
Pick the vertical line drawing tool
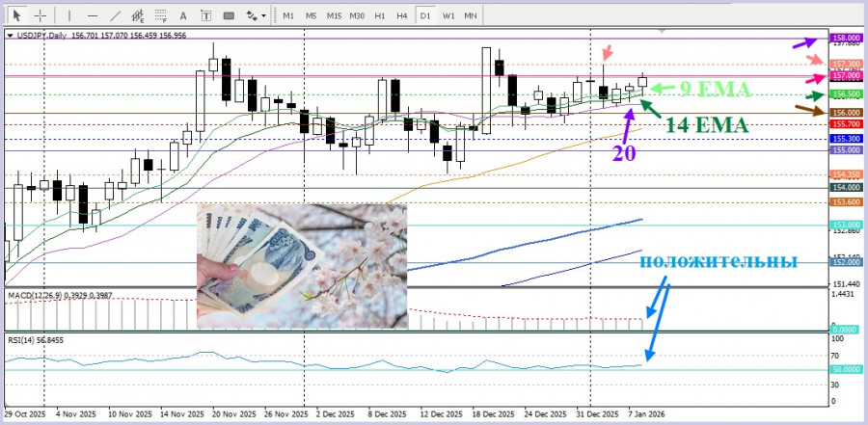(x=68, y=15)
